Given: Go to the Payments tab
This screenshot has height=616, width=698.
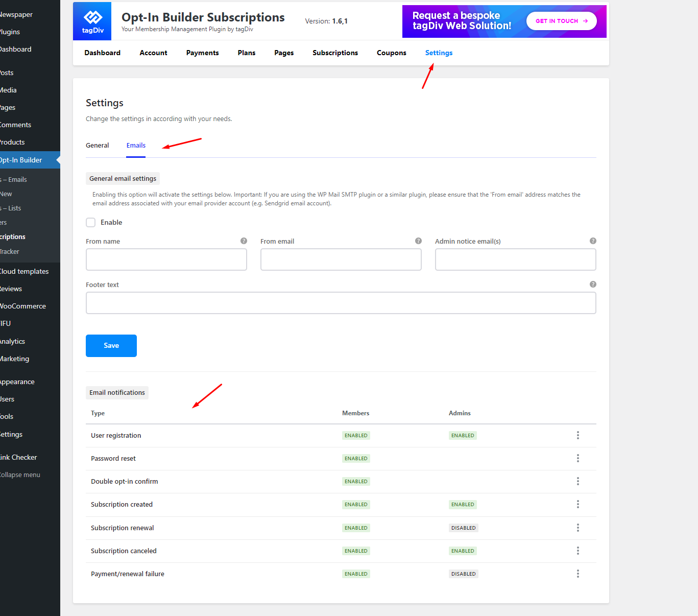Looking at the screenshot, I should coord(202,53).
